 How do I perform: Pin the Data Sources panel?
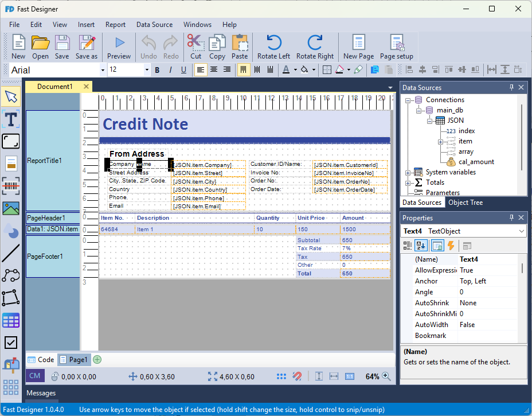click(x=511, y=88)
